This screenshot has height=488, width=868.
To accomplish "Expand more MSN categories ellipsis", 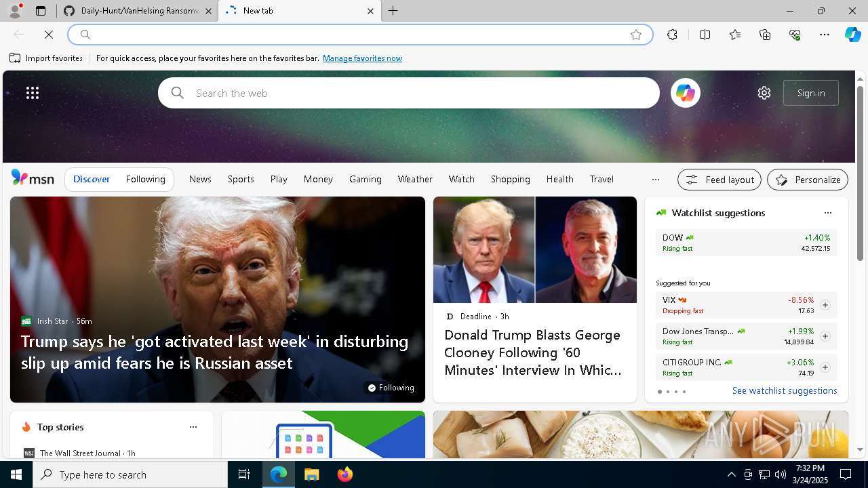I will (655, 180).
